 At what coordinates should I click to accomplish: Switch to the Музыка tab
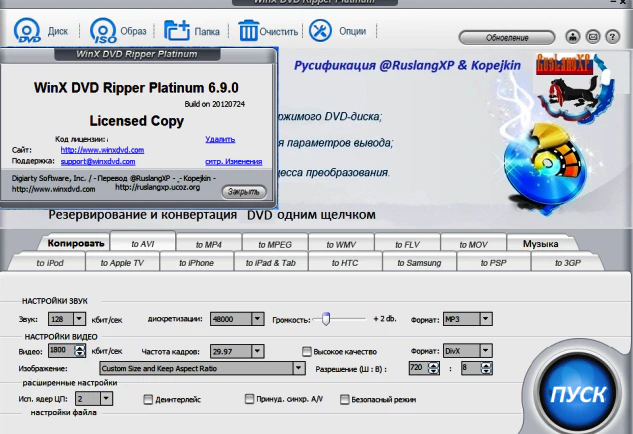(541, 244)
